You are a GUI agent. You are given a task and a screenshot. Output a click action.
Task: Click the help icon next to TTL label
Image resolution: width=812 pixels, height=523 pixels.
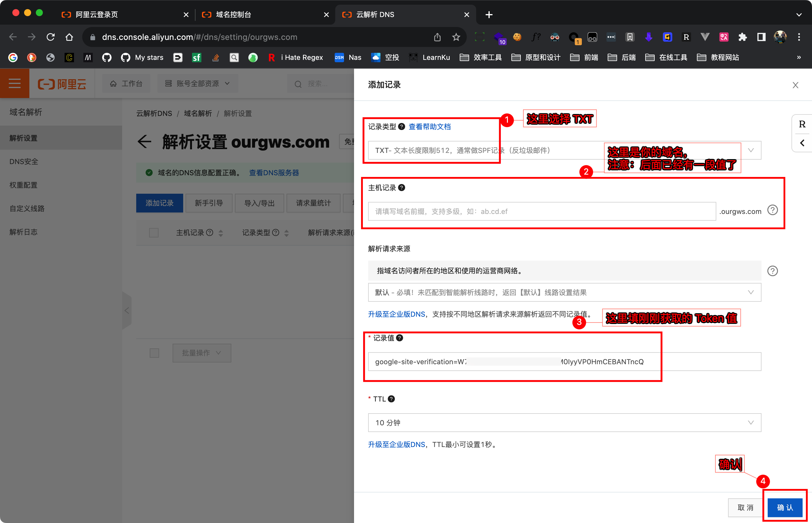pyautogui.click(x=391, y=399)
